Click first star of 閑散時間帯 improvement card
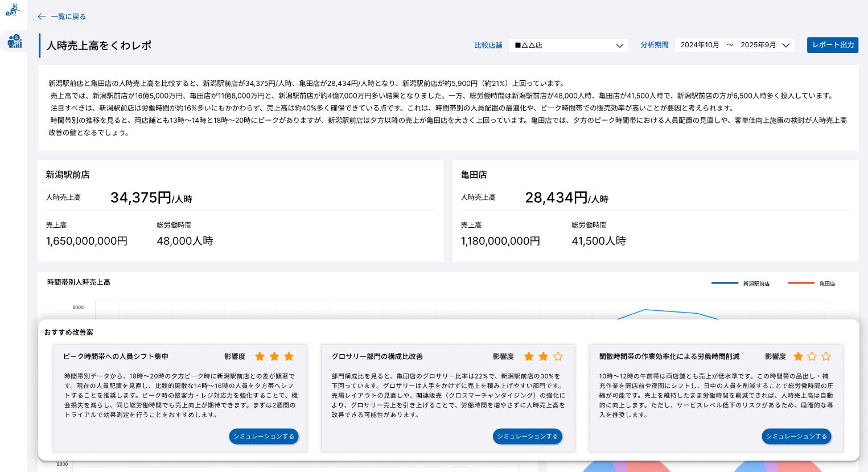This screenshot has height=472, width=868. pos(798,356)
